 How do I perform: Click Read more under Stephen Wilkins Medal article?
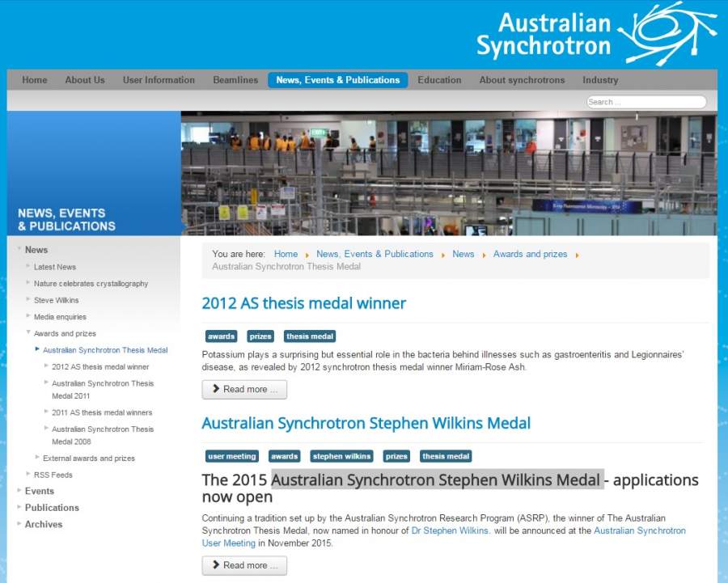244,565
